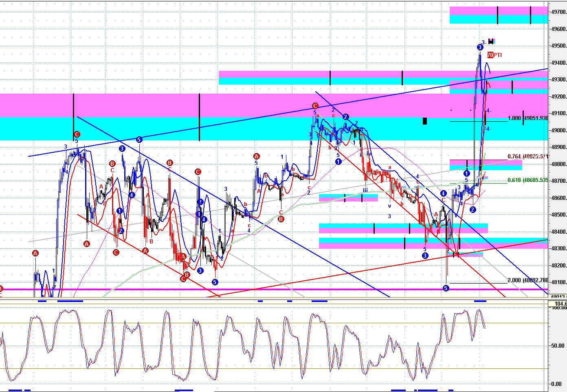Click the 104.6 oscillator value box
Screen dimensions: 567x392
(x=558, y=304)
